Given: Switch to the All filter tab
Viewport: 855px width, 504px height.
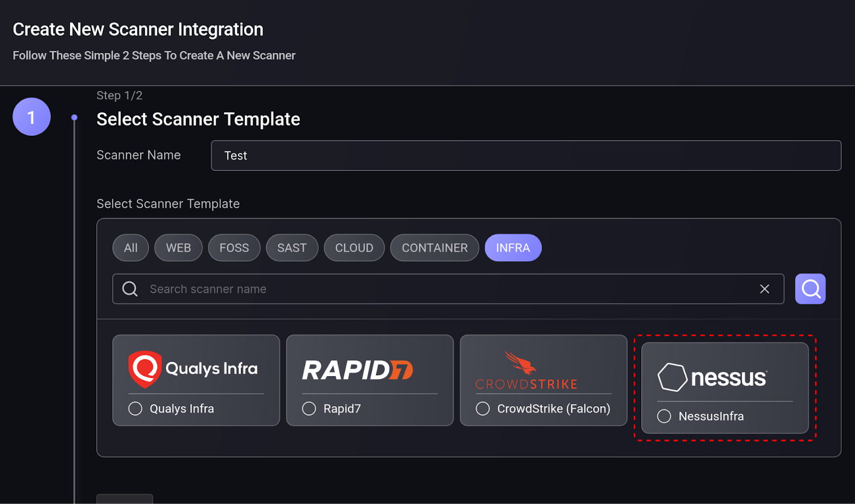Looking at the screenshot, I should [130, 248].
